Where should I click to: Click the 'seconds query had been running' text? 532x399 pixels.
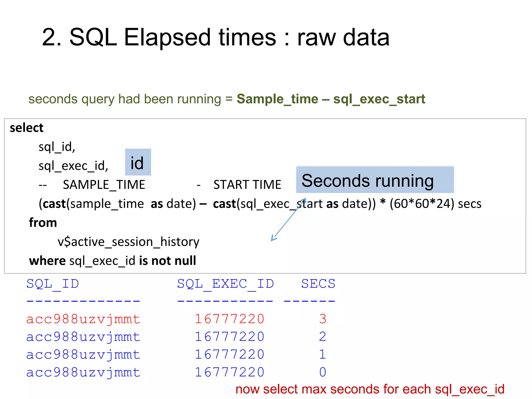pyautogui.click(x=125, y=99)
